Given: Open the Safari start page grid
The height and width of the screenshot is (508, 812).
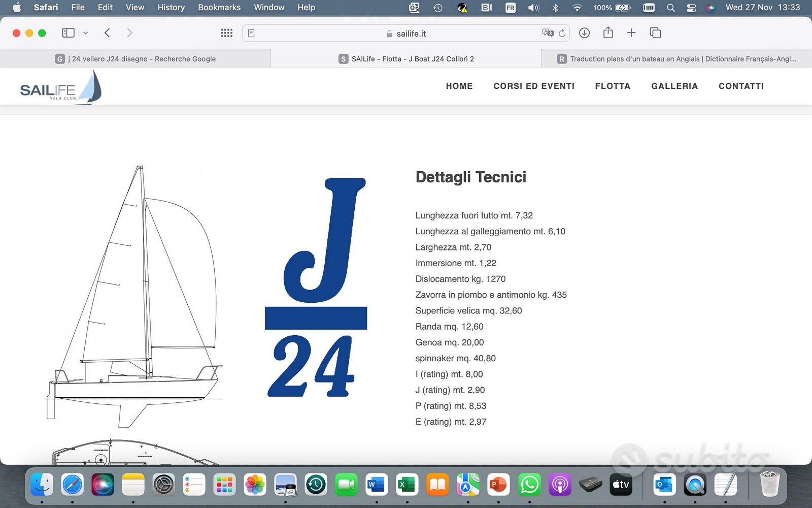Looking at the screenshot, I should (226, 33).
